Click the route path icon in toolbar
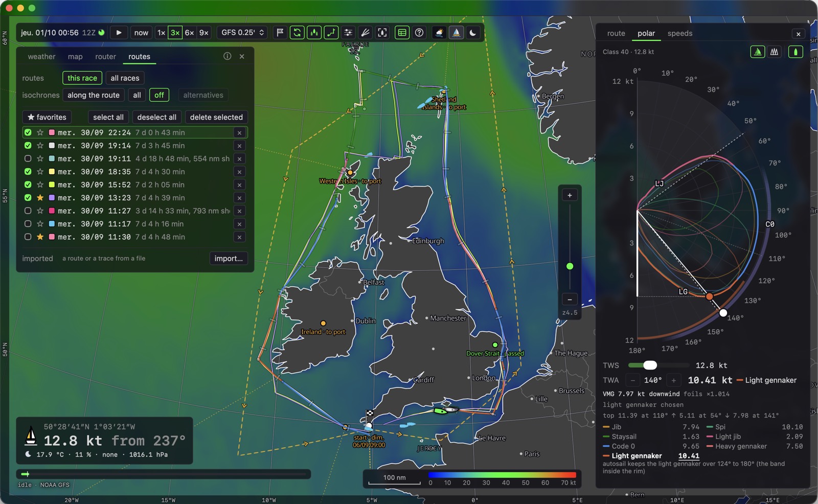The height and width of the screenshot is (504, 818). pyautogui.click(x=331, y=33)
